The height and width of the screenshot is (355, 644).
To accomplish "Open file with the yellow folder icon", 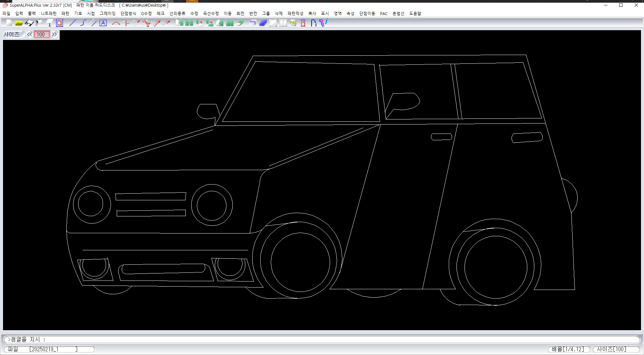I will (19, 23).
